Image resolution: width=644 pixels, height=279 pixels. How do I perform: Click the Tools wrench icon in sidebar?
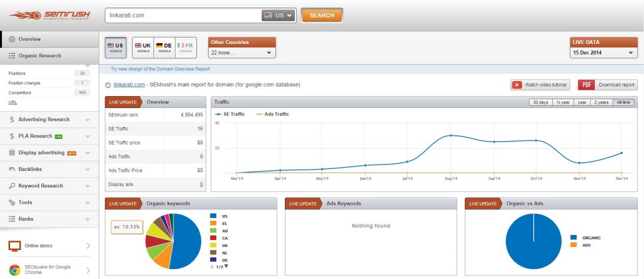point(13,202)
